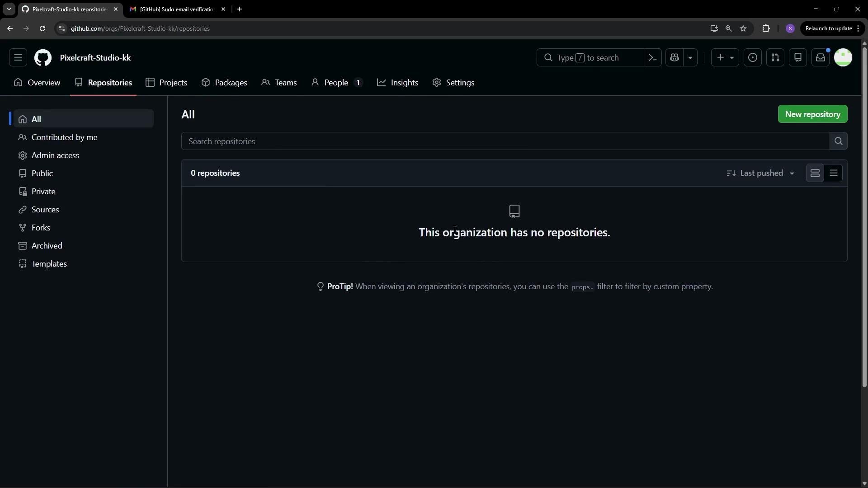Open browser Extensions puzzle icon

click(766, 28)
